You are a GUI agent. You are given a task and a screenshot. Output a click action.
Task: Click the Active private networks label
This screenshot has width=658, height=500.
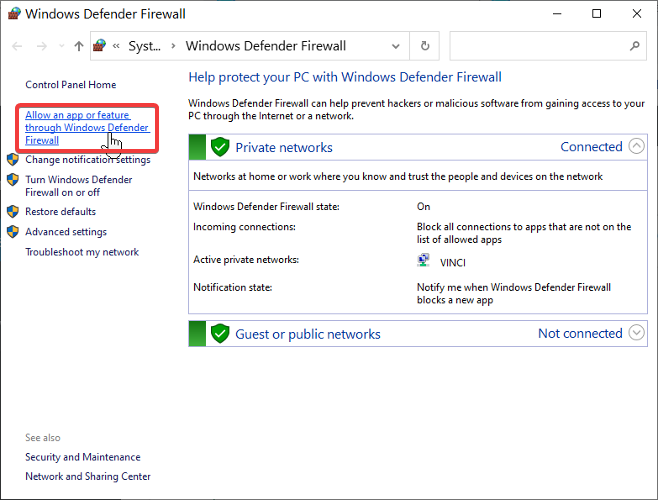click(x=246, y=259)
